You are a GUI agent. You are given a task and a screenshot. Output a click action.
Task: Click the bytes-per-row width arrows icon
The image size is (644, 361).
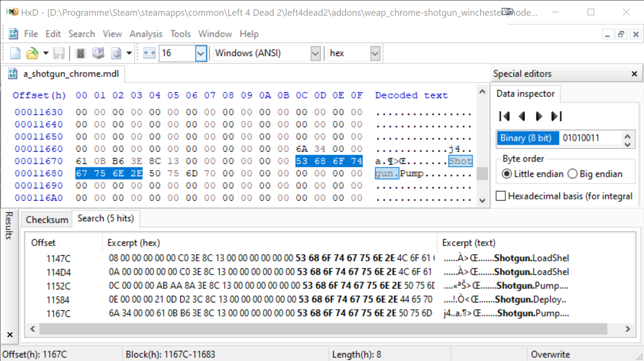[149, 53]
